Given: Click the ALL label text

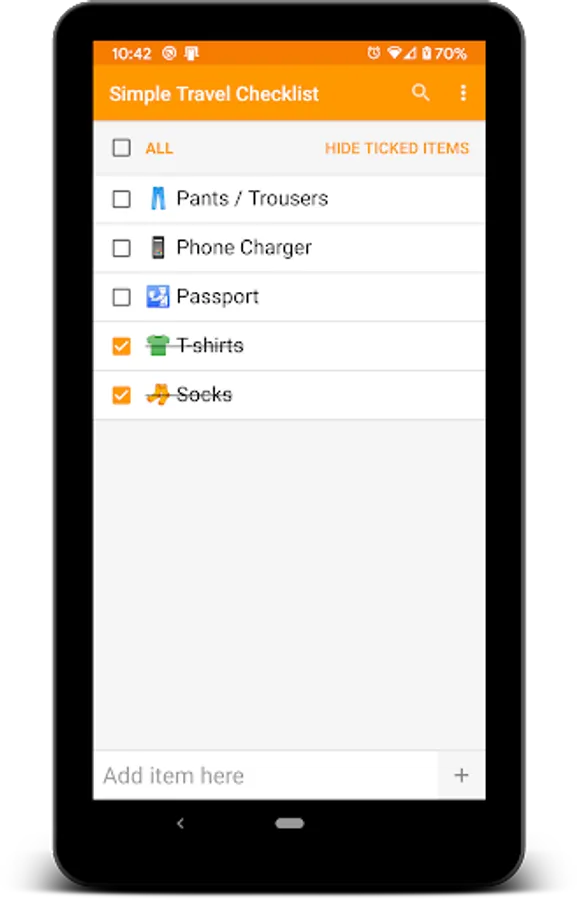Looking at the screenshot, I should coord(159,149).
